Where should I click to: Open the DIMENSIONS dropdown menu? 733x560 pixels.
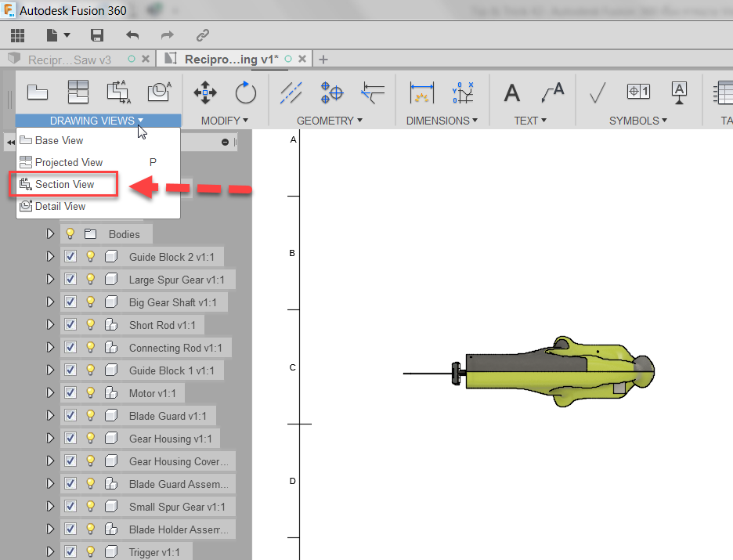[x=442, y=121]
